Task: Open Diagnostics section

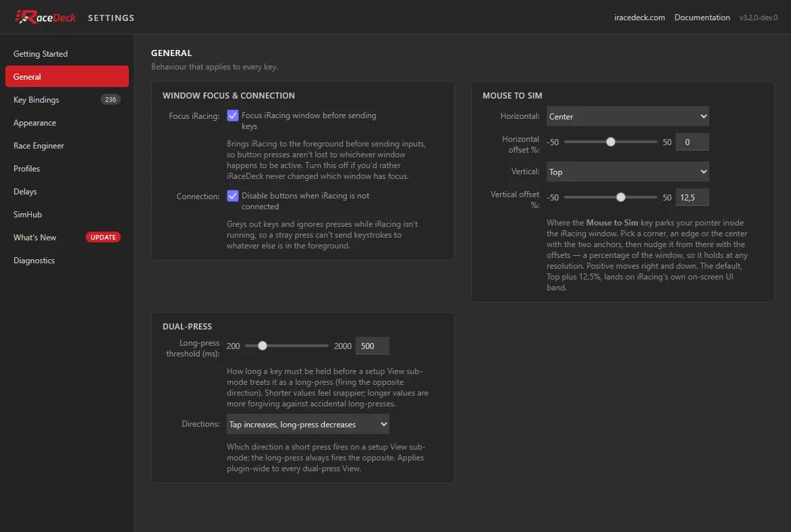Action: pos(67,261)
